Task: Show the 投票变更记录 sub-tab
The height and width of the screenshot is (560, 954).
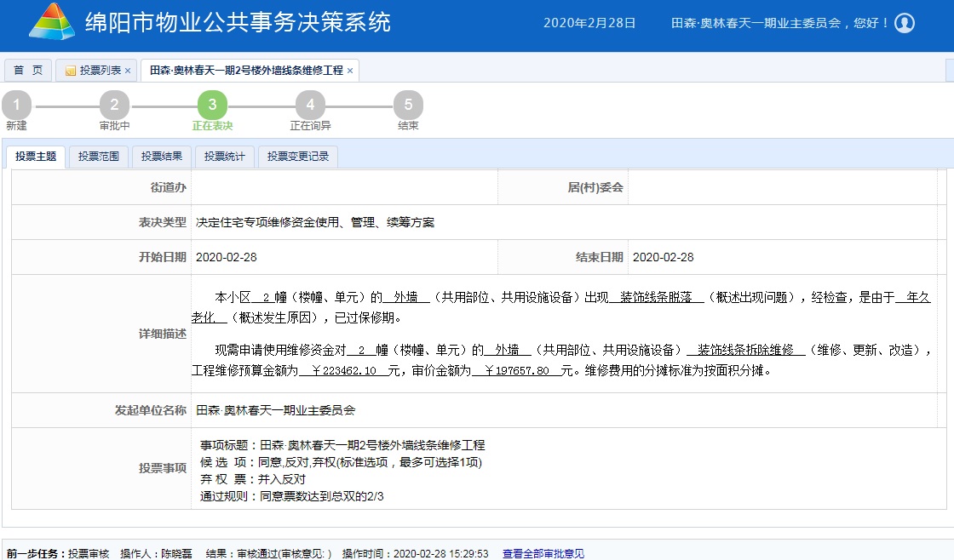Action: (297, 157)
